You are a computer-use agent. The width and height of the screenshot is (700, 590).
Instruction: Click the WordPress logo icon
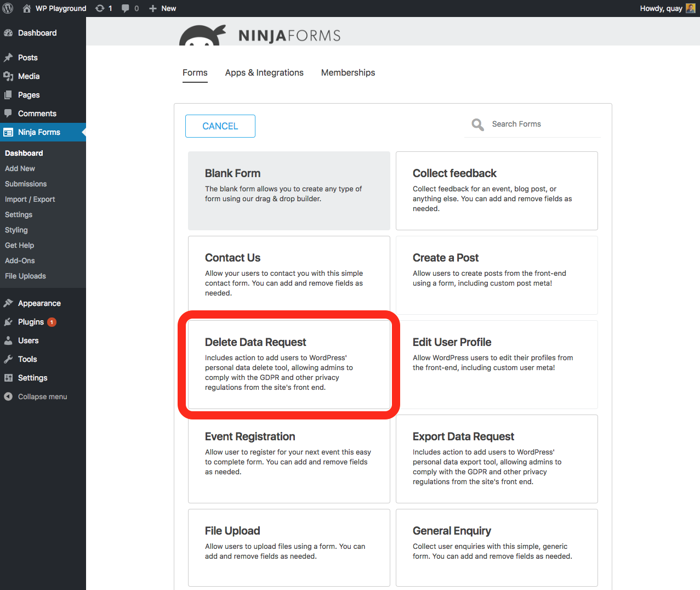click(x=8, y=8)
